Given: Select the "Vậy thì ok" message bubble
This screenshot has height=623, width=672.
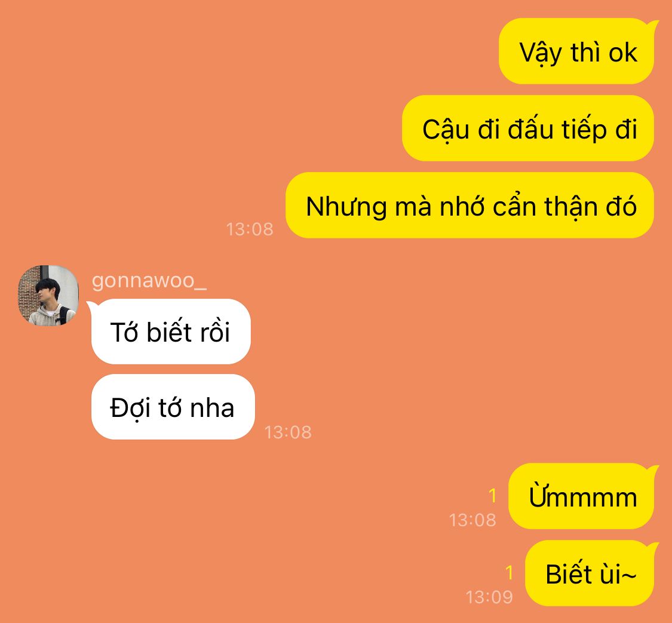Looking at the screenshot, I should point(576,51).
